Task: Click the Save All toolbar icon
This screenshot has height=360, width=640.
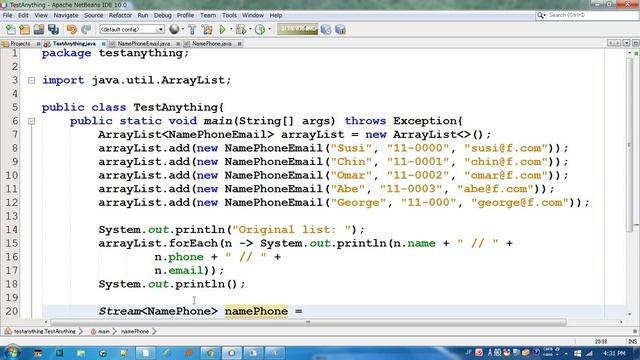Action: pyautogui.click(x=53, y=29)
